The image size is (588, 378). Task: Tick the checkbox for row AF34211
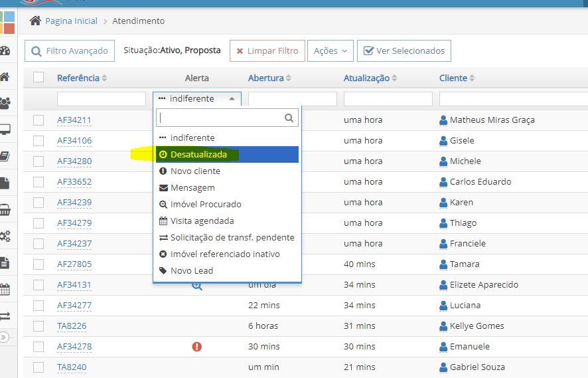pos(38,120)
